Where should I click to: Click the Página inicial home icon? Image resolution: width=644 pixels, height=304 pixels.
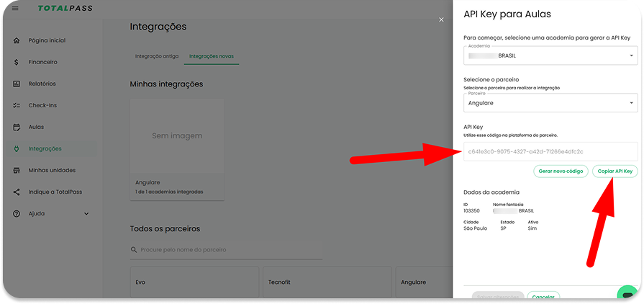[17, 40]
